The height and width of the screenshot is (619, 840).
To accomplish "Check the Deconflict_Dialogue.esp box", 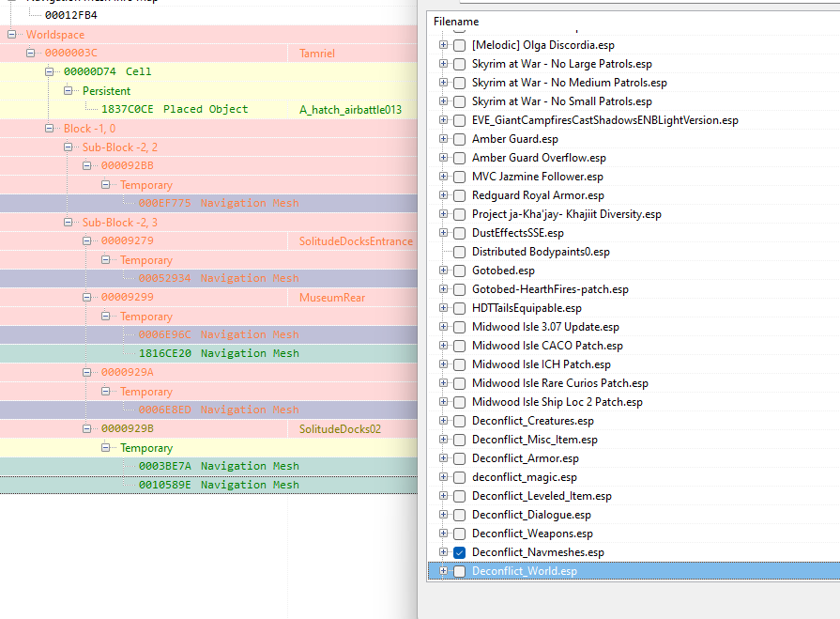I will pyautogui.click(x=459, y=515).
